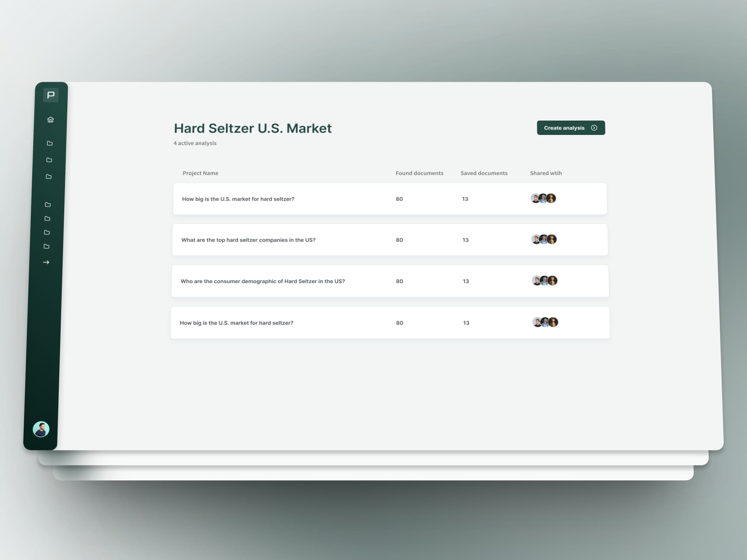Select the Home icon in the sidebar
Image resolution: width=747 pixels, height=560 pixels.
pyautogui.click(x=50, y=119)
